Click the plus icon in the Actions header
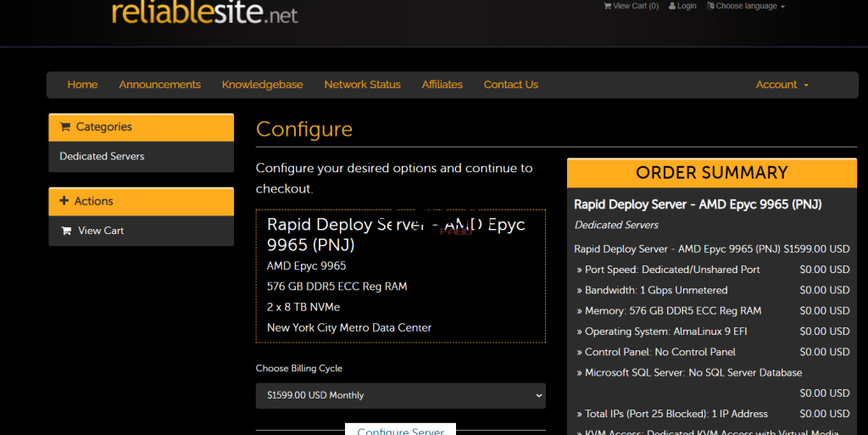The image size is (868, 435). (64, 201)
